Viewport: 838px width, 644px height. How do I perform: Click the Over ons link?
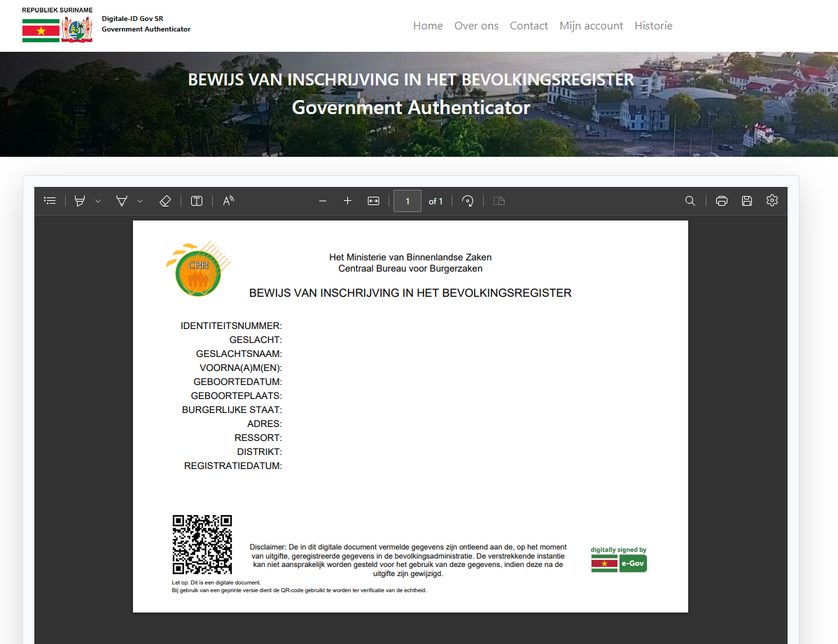coord(476,26)
